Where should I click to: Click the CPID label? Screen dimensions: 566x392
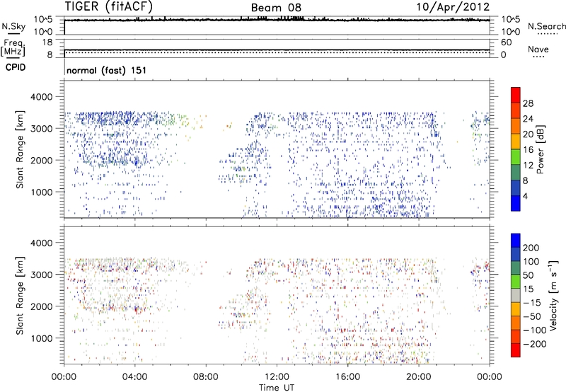(x=16, y=67)
